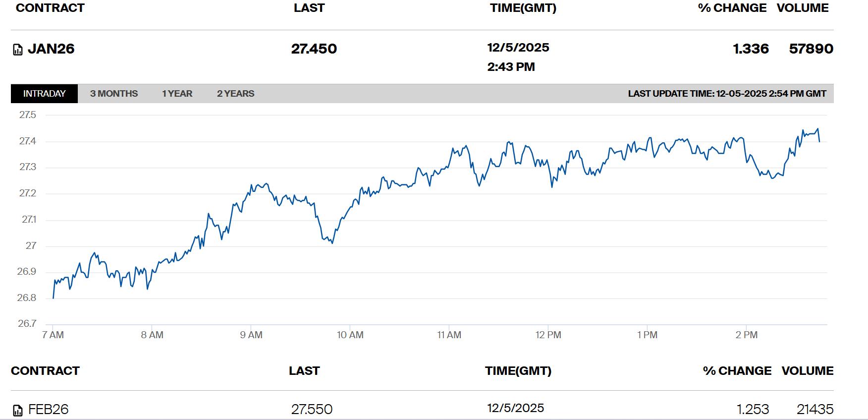
Task: Open the JAN26 contract name
Action: click(51, 49)
